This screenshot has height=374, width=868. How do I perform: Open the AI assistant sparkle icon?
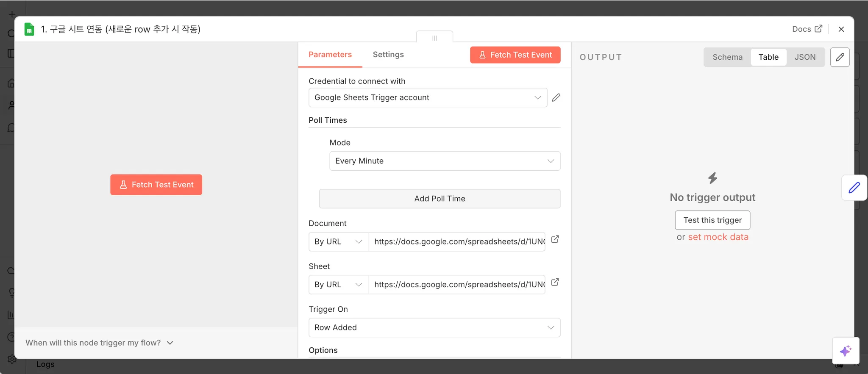click(x=846, y=351)
